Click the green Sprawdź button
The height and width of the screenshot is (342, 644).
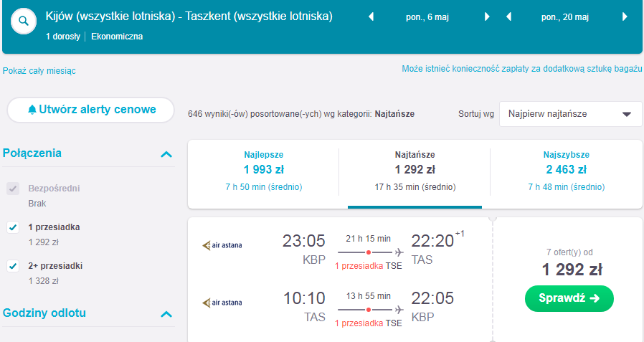click(x=569, y=298)
